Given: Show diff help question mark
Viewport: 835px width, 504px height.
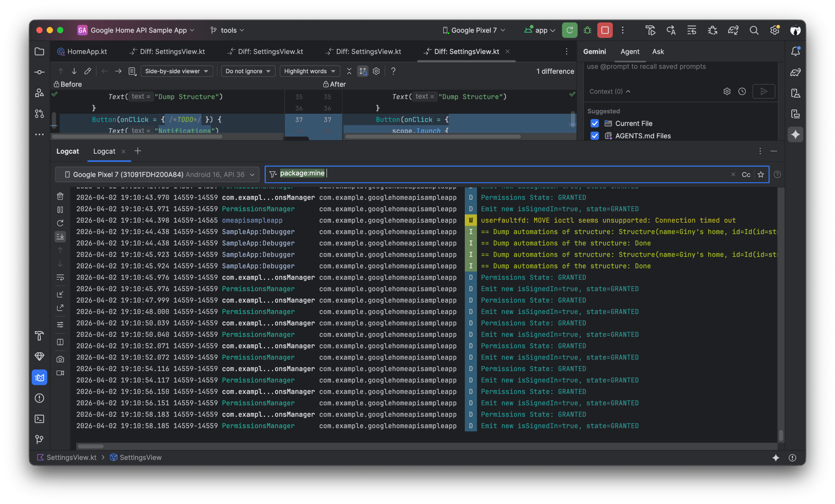Looking at the screenshot, I should point(393,71).
